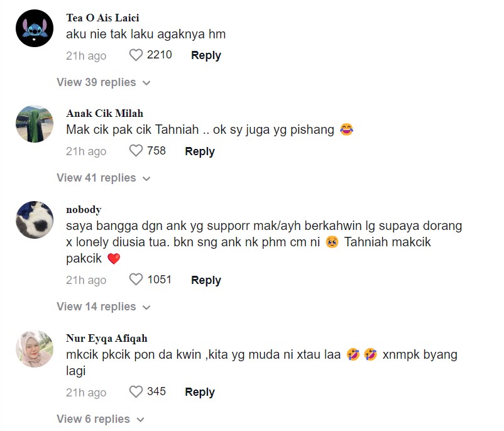Reply to nobody's comment

(206, 280)
